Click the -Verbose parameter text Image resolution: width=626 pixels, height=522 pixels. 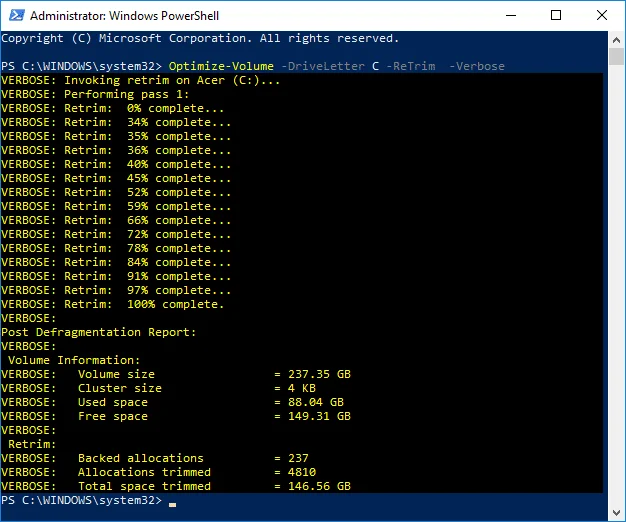[x=477, y=66]
